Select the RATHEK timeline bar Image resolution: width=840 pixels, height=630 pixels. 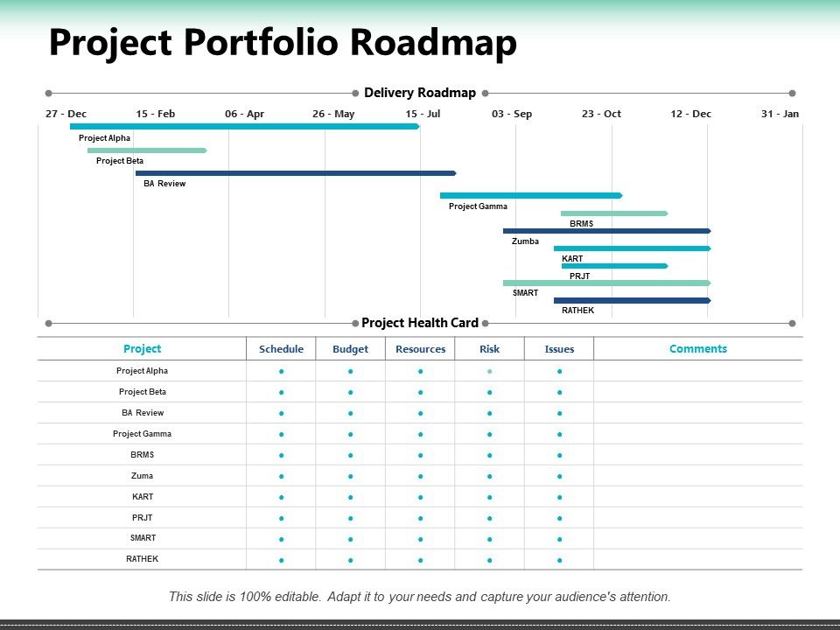[x=632, y=300]
